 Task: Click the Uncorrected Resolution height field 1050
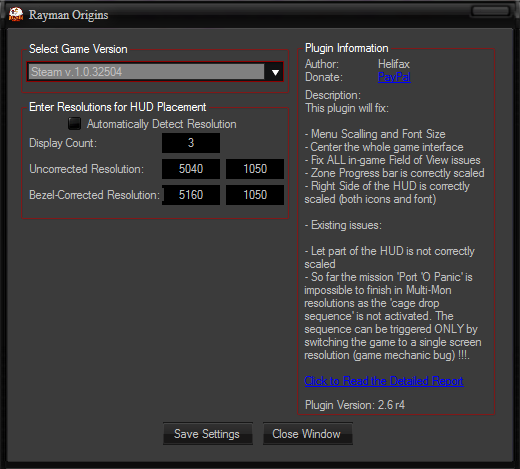255,169
